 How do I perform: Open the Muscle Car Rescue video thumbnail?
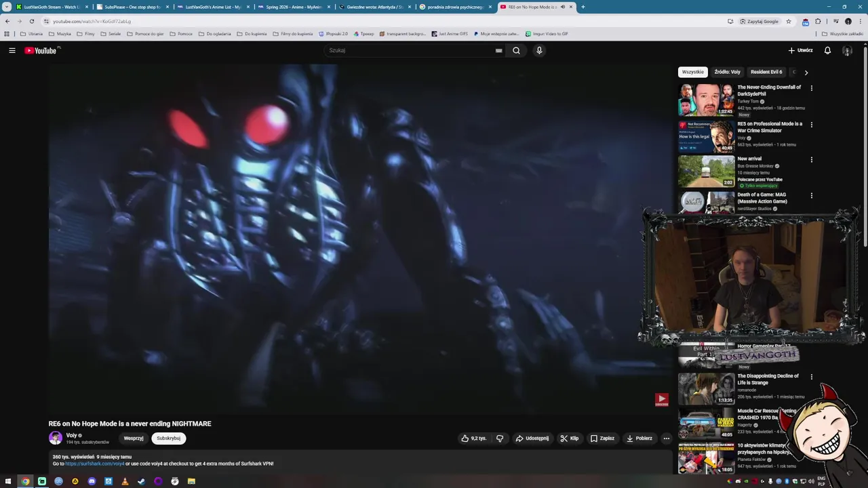pos(706,424)
